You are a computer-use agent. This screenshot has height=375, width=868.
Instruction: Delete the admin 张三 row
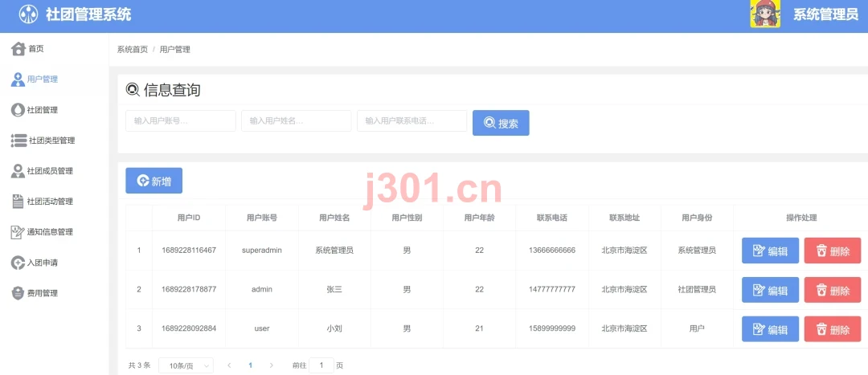point(833,290)
